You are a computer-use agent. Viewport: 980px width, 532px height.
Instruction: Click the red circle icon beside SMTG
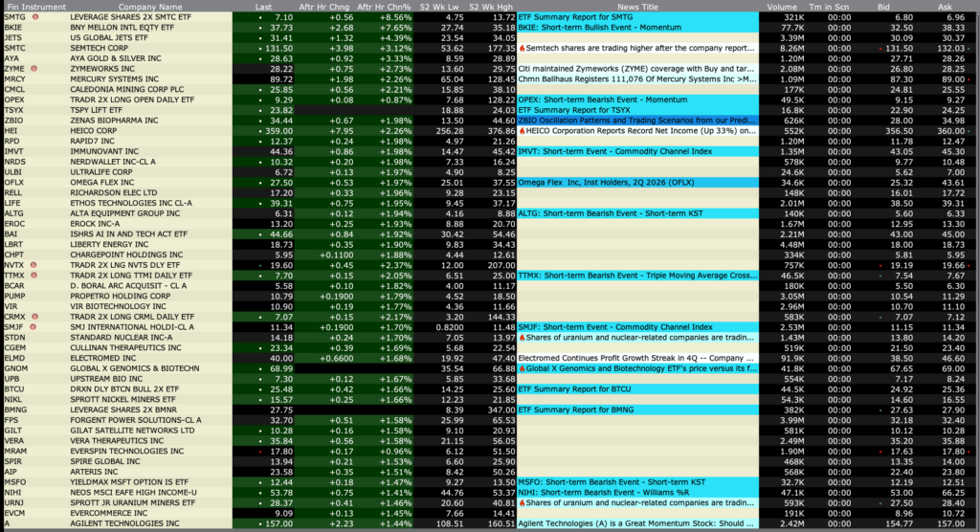click(35, 17)
